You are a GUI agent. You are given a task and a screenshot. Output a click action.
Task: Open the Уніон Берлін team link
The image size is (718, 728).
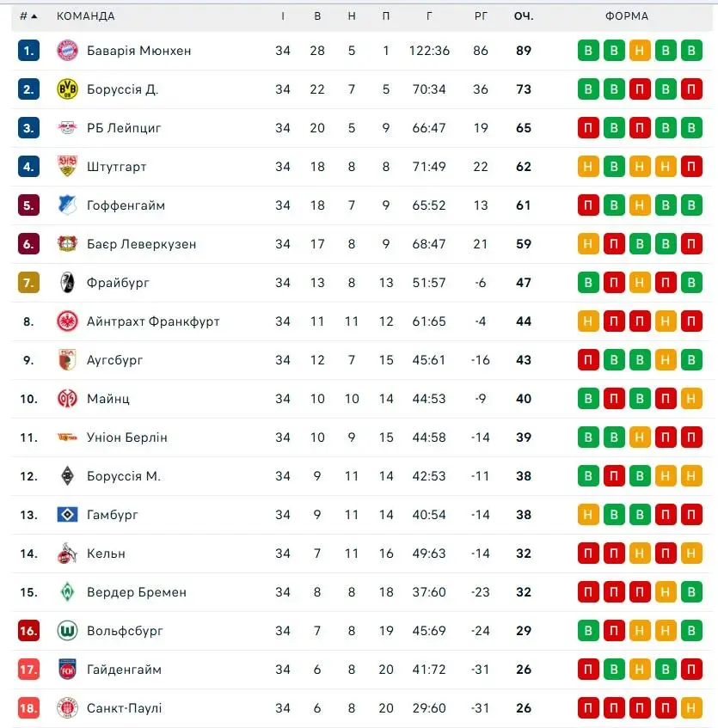click(x=126, y=437)
